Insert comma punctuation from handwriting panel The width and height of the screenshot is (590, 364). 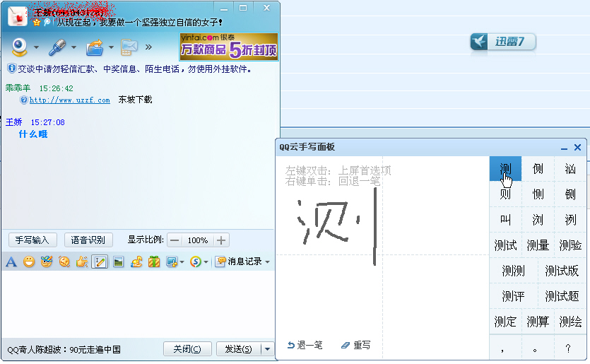point(505,348)
